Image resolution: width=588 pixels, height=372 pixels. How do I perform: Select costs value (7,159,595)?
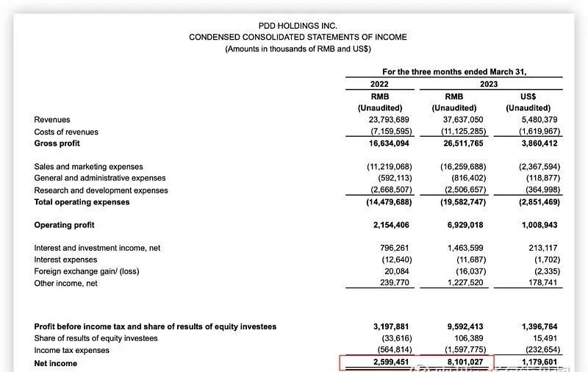[391, 132]
